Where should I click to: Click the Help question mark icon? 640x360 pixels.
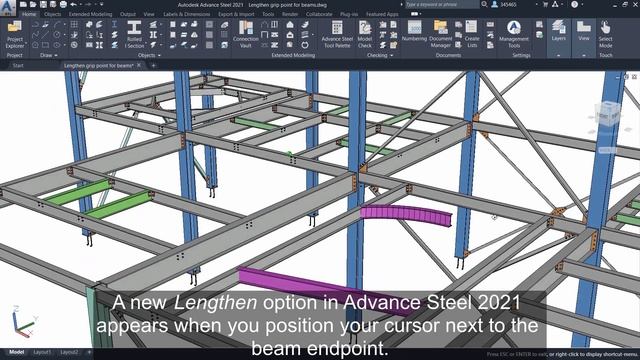(574, 4)
